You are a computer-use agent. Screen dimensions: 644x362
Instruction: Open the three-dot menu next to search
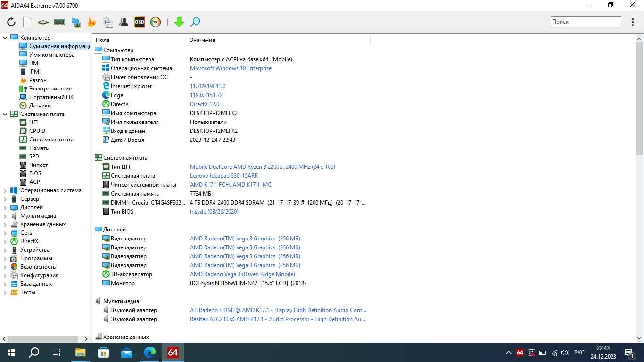(633, 22)
